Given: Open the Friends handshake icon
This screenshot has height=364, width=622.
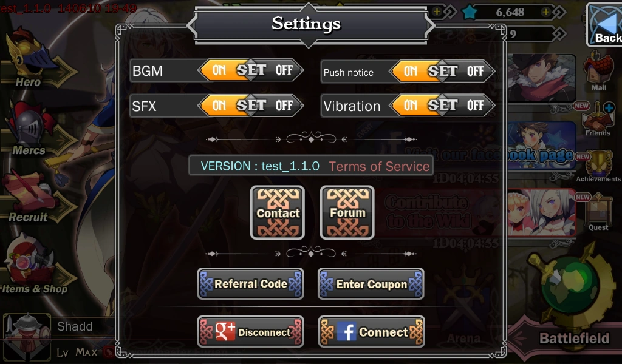Looking at the screenshot, I should [598, 117].
